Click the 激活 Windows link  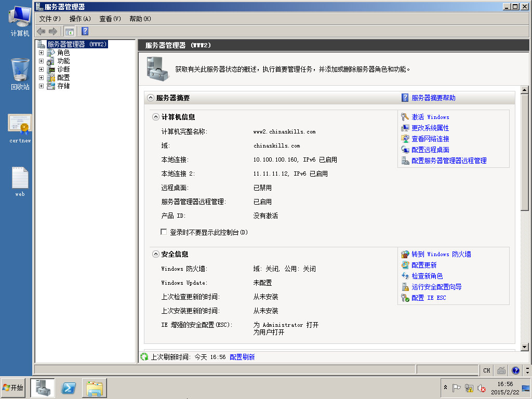point(430,117)
